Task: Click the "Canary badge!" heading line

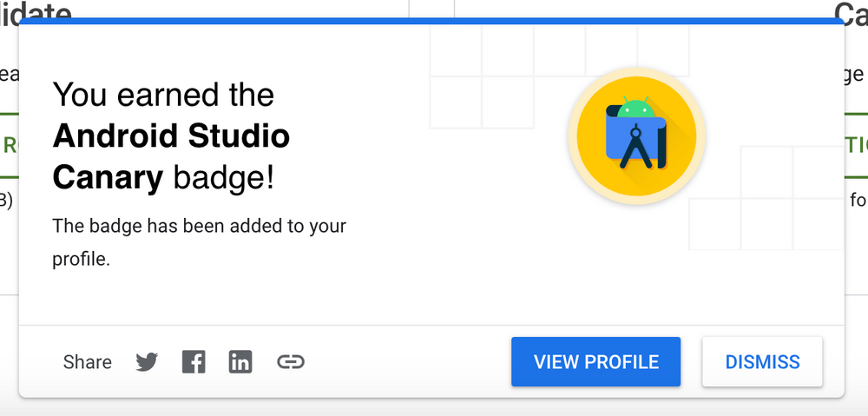Action: [163, 177]
